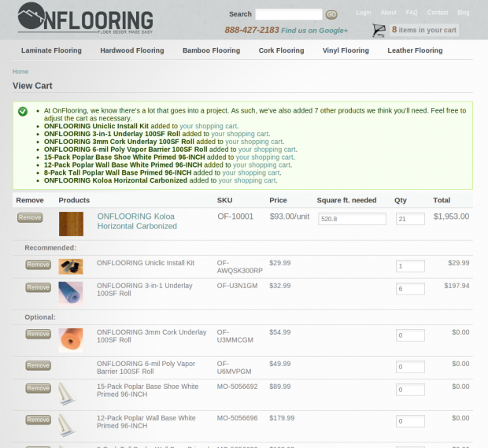Click the blue 3-in-1 Underlay thumbnail
Image resolution: width=488 pixels, height=448 pixels.
[71, 293]
